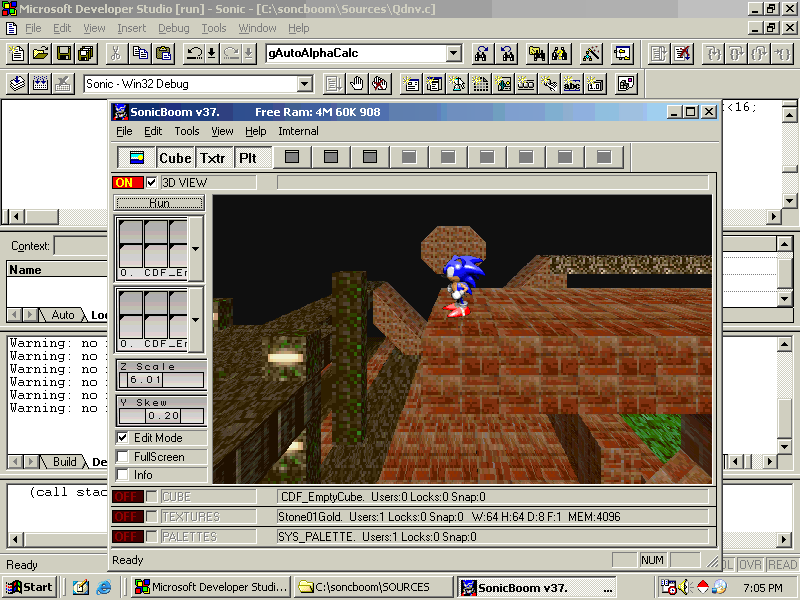
Task: Expand the lower CDF cube selector dropdown arrow
Action: click(x=195, y=320)
